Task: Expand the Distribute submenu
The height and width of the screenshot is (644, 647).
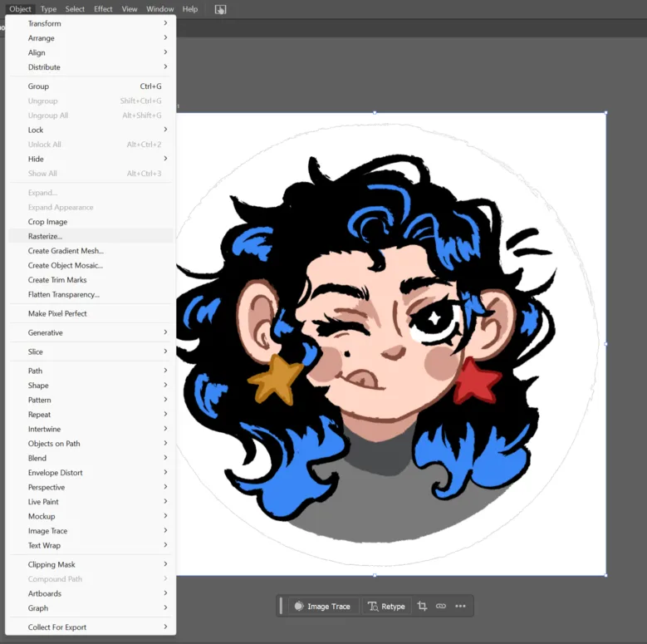Action: point(91,66)
